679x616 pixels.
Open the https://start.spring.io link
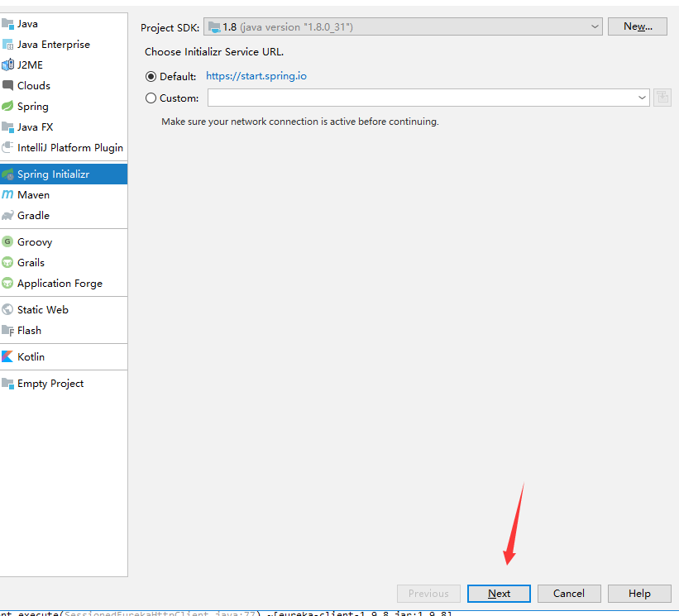point(256,76)
